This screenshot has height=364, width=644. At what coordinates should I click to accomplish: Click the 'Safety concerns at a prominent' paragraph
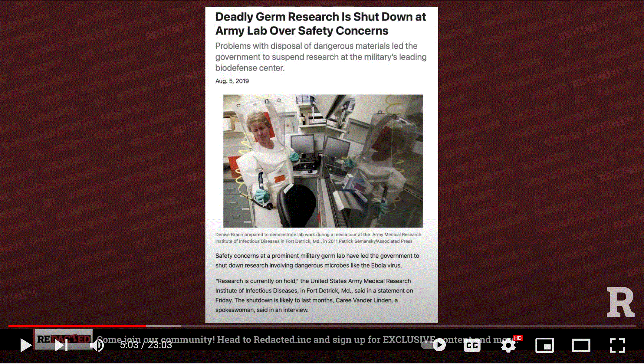(x=317, y=261)
